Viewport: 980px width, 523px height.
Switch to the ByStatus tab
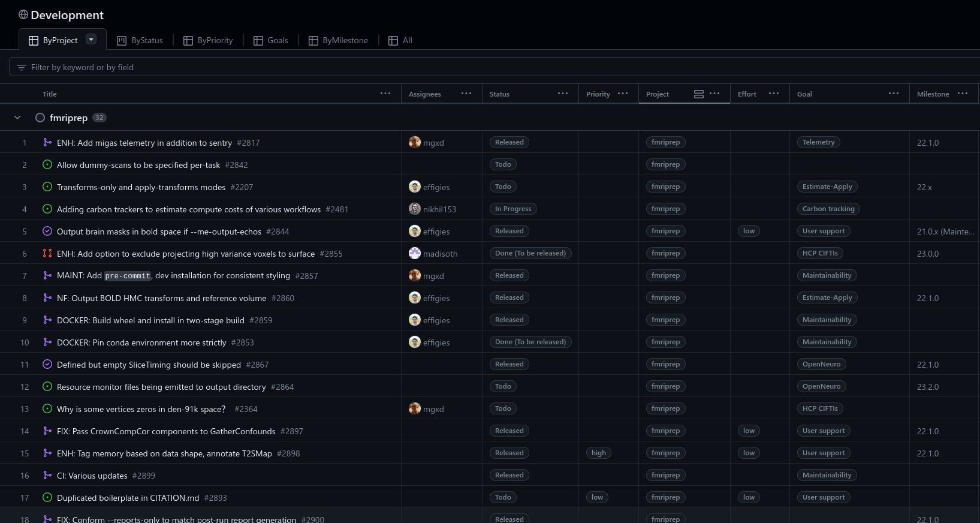pos(140,40)
